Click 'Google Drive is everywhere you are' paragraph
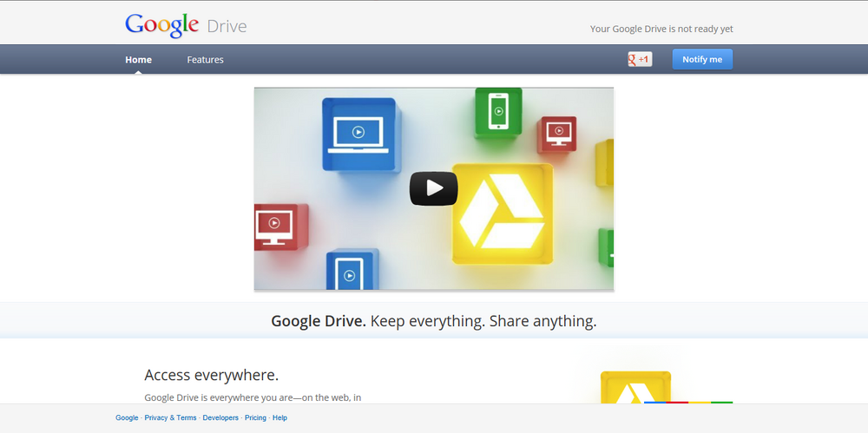The height and width of the screenshot is (433, 868). pyautogui.click(x=253, y=397)
